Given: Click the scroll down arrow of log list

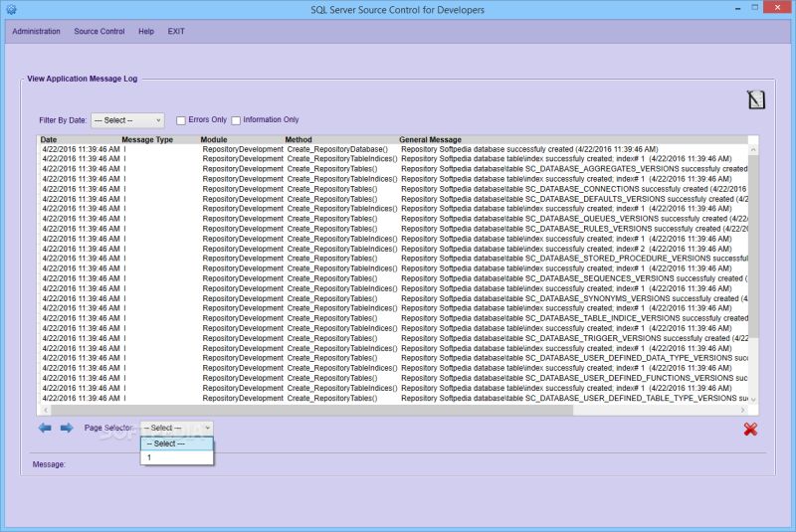Looking at the screenshot, I should click(753, 400).
